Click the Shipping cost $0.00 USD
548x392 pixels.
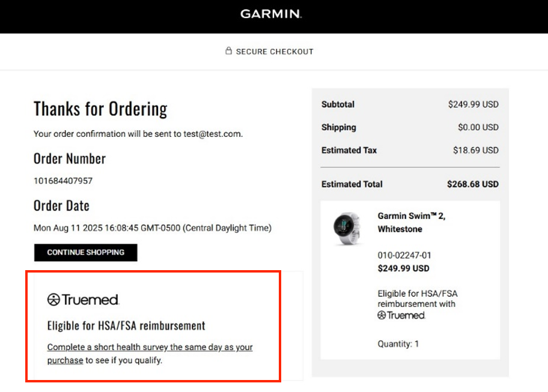click(x=478, y=127)
